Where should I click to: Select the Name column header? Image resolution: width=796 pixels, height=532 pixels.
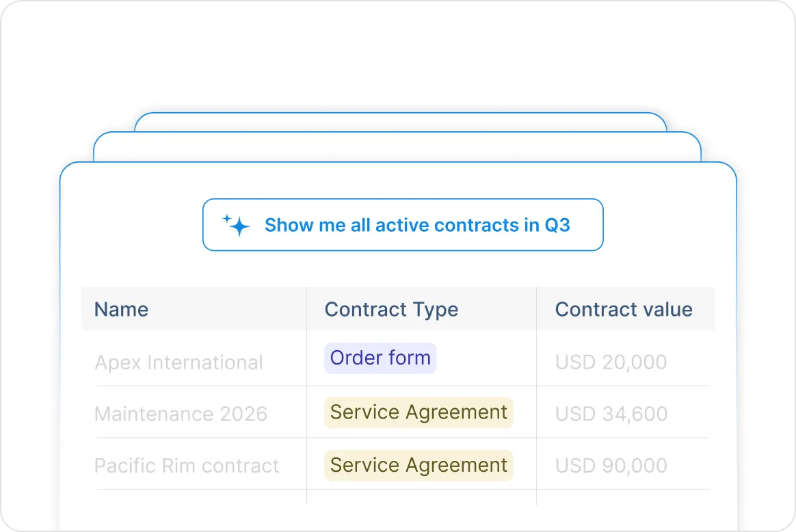(121, 309)
